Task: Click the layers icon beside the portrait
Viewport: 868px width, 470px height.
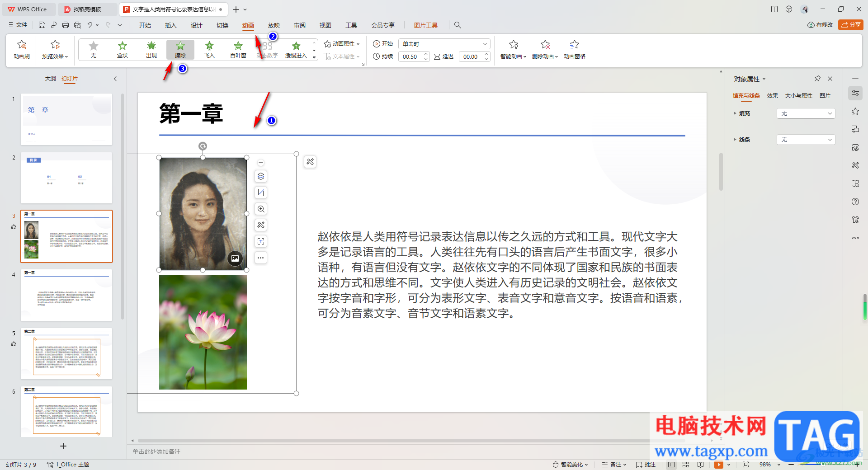Action: click(261, 176)
